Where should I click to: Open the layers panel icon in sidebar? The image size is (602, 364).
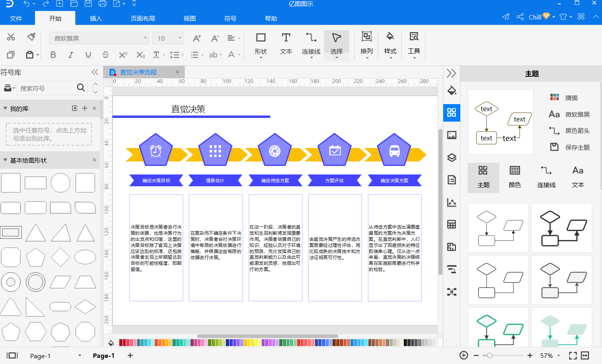452,157
